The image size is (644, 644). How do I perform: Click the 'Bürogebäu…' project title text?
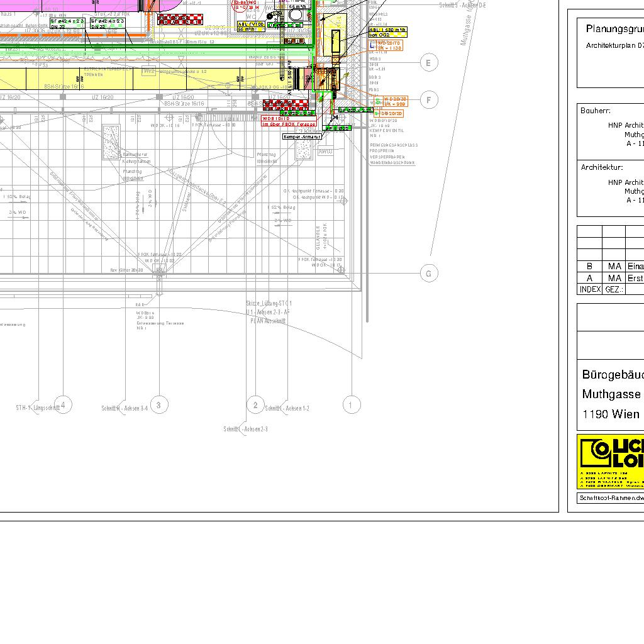point(613,375)
